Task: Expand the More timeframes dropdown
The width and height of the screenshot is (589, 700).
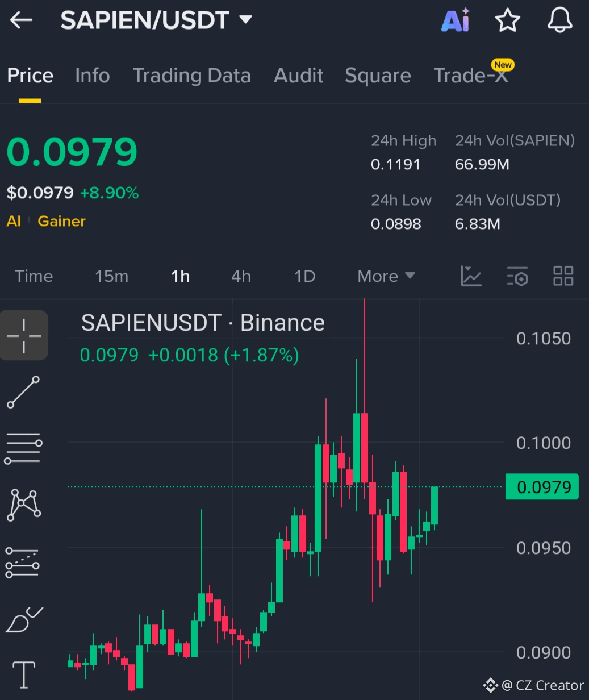Action: pos(386,276)
